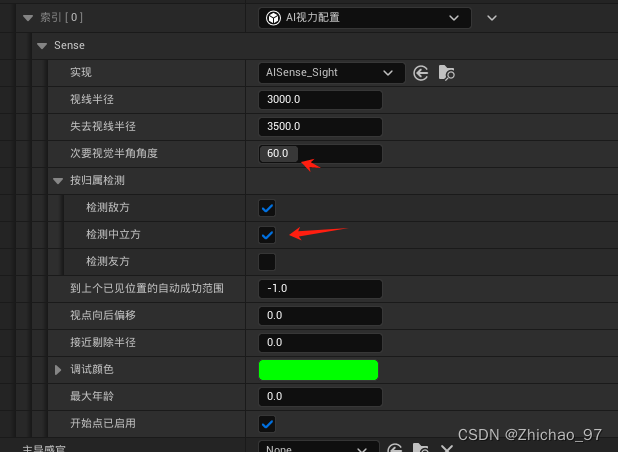Open the array element options chevron
Screen dimensions: 618x452
tap(492, 18)
